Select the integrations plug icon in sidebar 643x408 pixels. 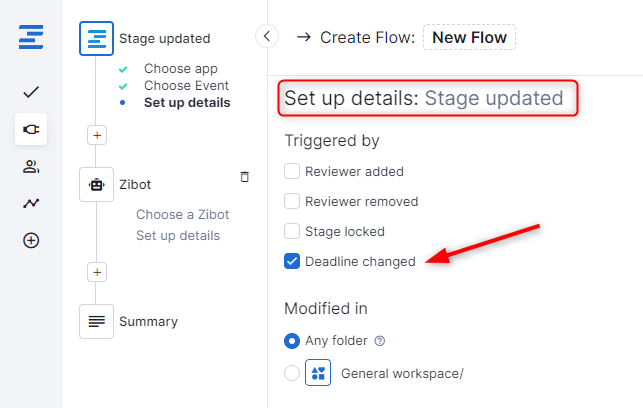pyautogui.click(x=31, y=129)
